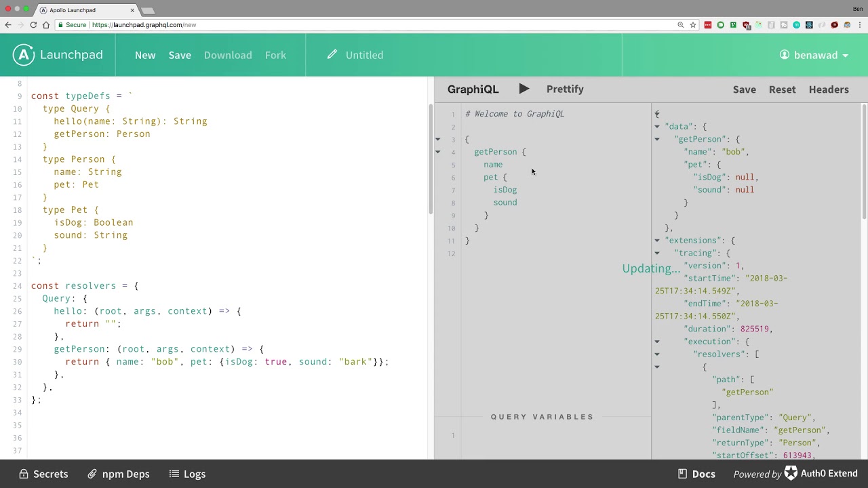
Task: Click the pencil icon beside Untitled
Action: (332, 54)
